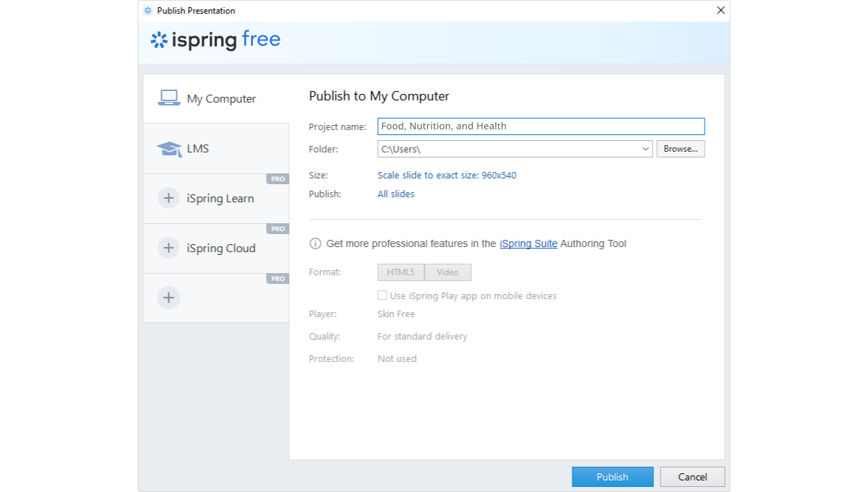Click the Browse... button
Viewport: 868px width, 492px height.
680,149
